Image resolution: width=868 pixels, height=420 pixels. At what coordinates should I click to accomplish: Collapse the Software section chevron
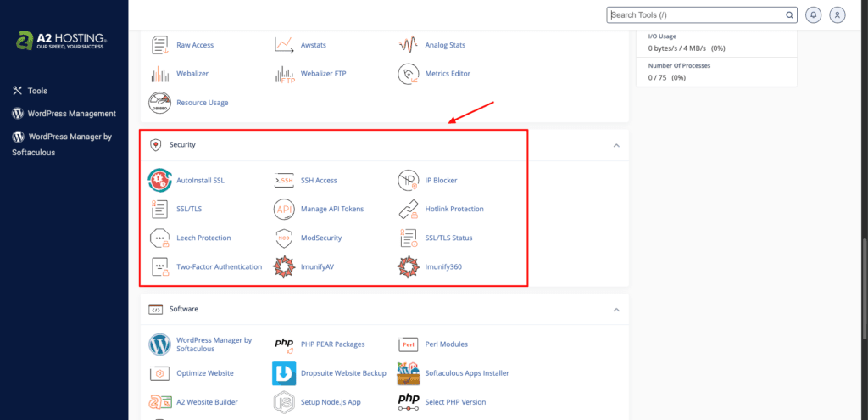point(616,309)
